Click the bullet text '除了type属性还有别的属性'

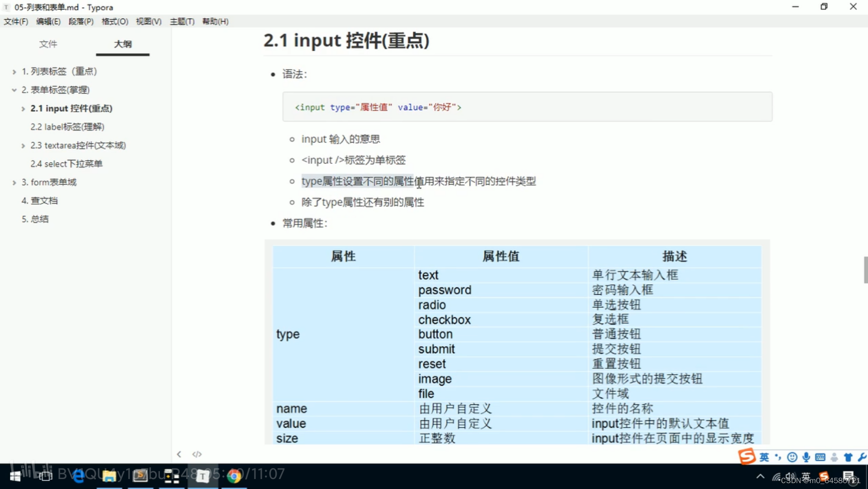(x=363, y=202)
